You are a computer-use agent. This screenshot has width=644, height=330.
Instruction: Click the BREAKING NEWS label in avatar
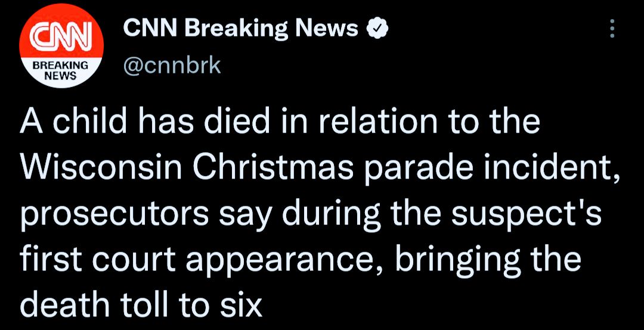click(60, 70)
